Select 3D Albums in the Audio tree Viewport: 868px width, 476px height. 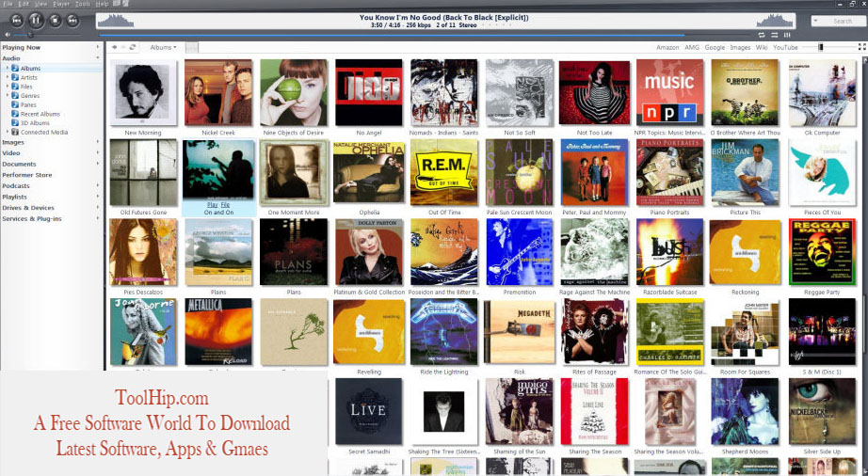pyautogui.click(x=35, y=123)
